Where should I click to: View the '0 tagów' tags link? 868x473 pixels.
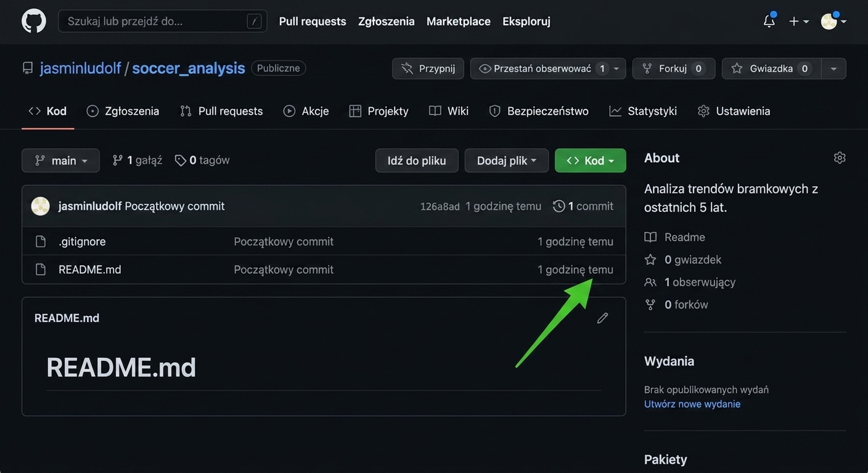pyautogui.click(x=202, y=160)
